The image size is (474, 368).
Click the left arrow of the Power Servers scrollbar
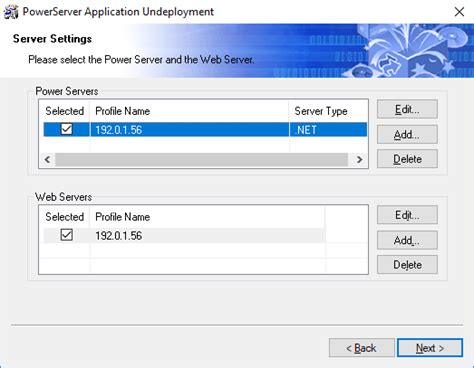pyautogui.click(x=47, y=160)
